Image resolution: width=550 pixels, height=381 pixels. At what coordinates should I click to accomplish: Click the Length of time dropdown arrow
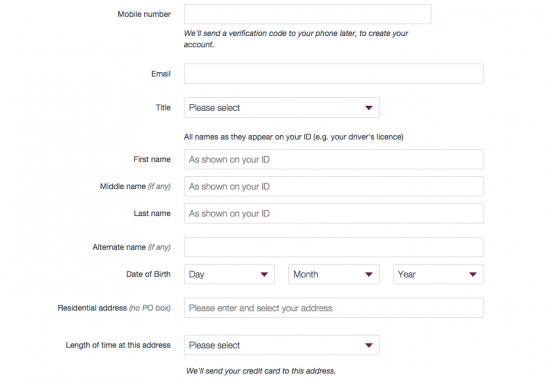tap(369, 345)
